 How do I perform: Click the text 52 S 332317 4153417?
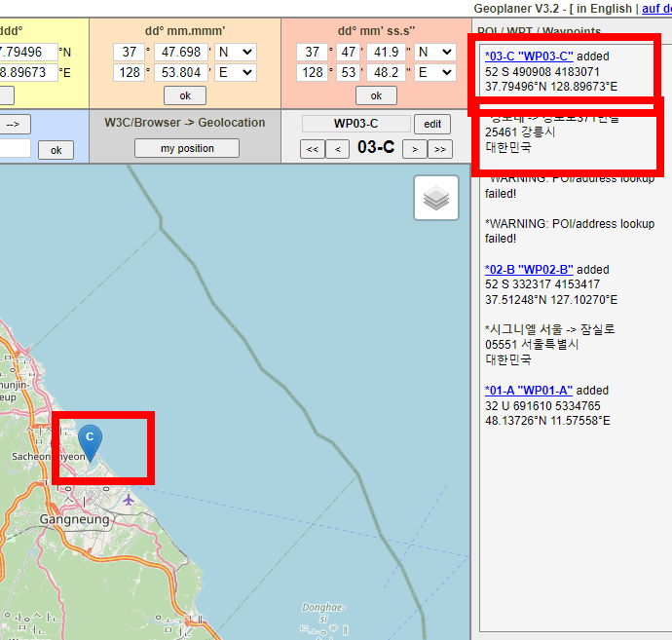[542, 284]
